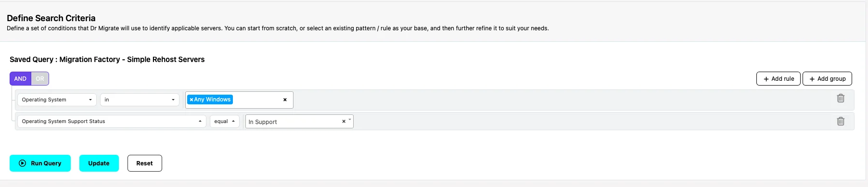Click the Add group button
868x187 pixels.
coord(827,79)
